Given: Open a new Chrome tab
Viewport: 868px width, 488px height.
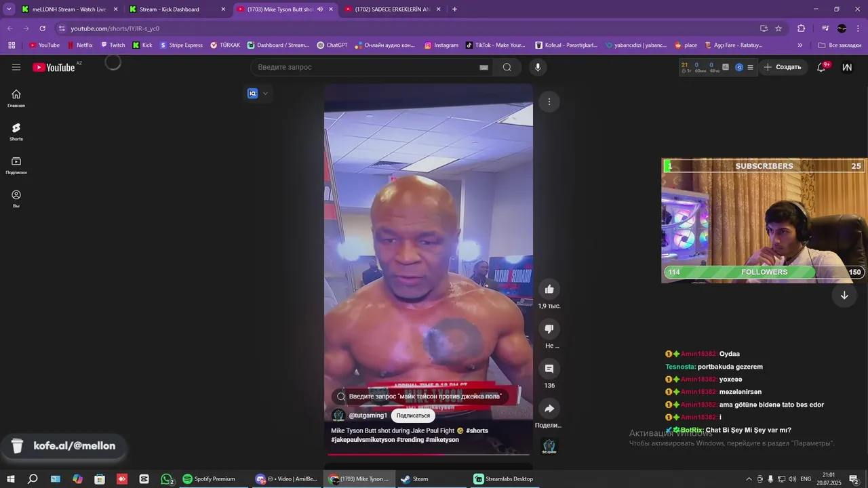Looking at the screenshot, I should tap(454, 9).
